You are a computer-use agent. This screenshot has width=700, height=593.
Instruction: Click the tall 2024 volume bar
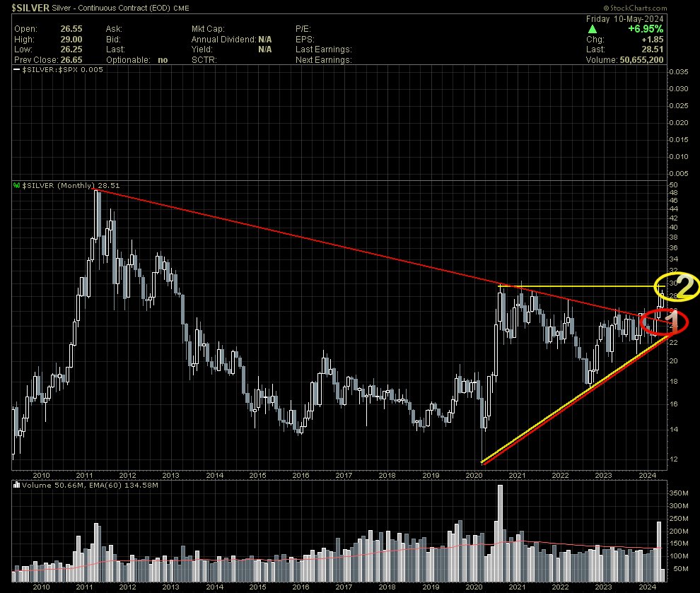pos(658,551)
